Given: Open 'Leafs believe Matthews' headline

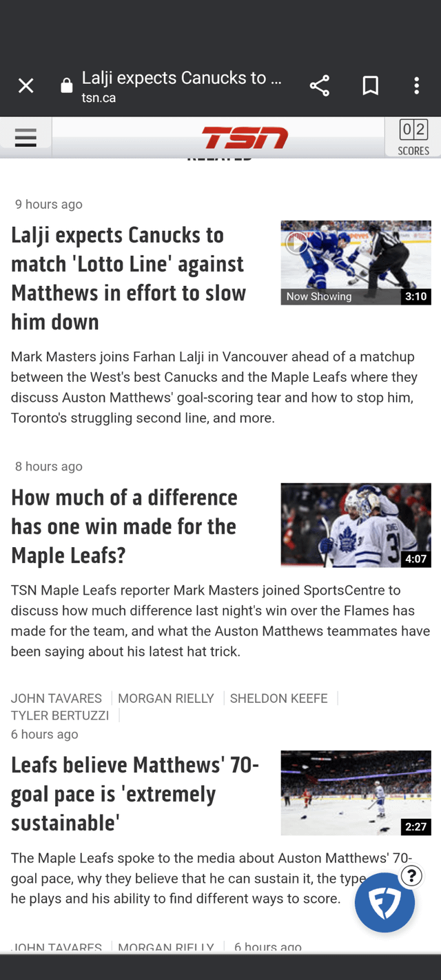Looking at the screenshot, I should (135, 793).
